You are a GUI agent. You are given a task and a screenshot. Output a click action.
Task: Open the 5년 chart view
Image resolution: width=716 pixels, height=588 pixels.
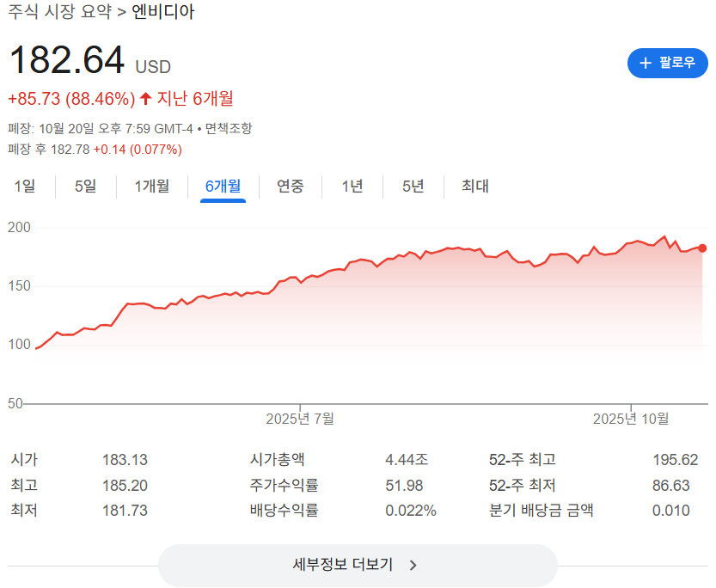[x=413, y=186]
